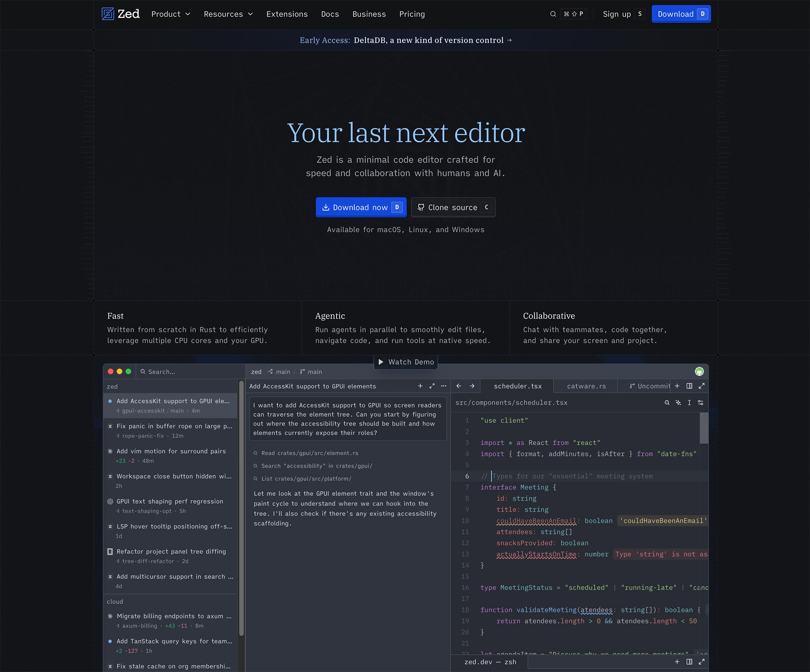
Task: Add a new terminal with the plus icon
Action: coord(677,661)
